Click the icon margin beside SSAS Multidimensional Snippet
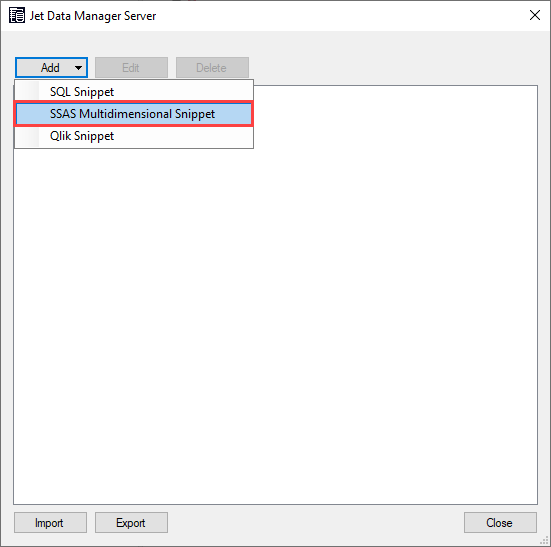Image resolution: width=551 pixels, height=547 pixels. (x=27, y=114)
